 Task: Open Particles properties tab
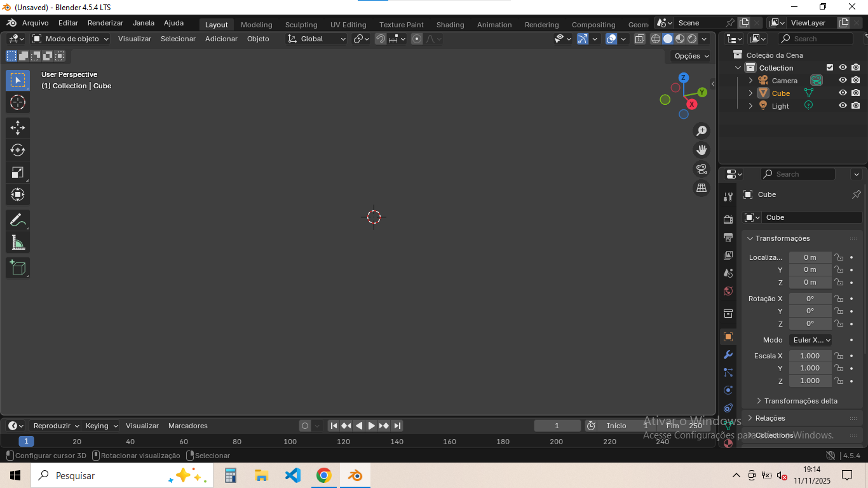point(728,372)
